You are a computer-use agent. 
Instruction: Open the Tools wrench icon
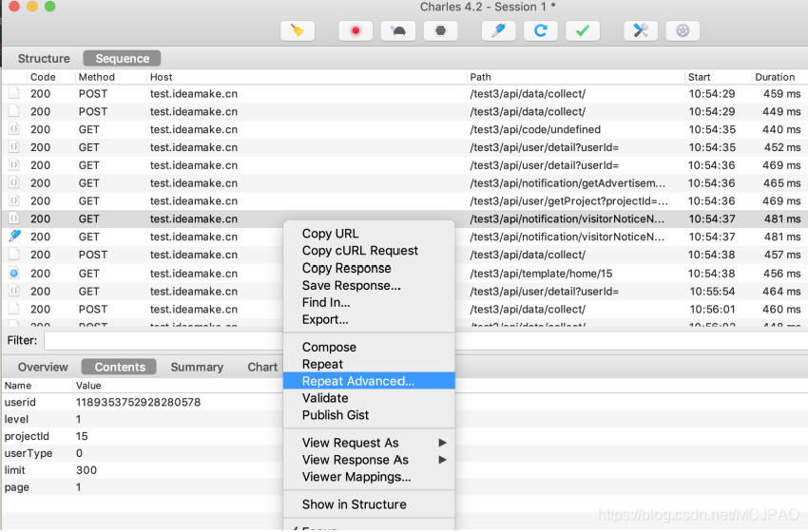[x=641, y=31]
